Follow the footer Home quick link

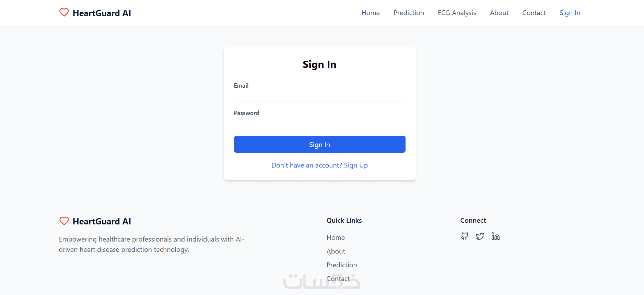(x=336, y=237)
